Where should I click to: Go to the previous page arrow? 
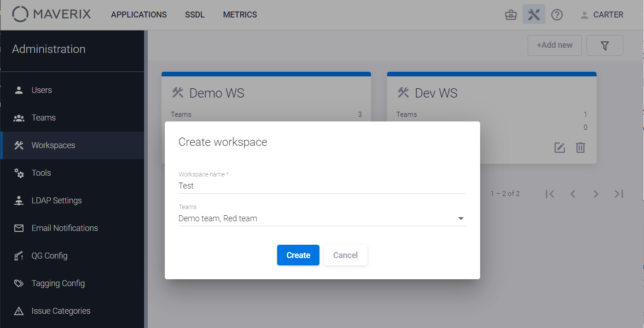click(x=573, y=194)
